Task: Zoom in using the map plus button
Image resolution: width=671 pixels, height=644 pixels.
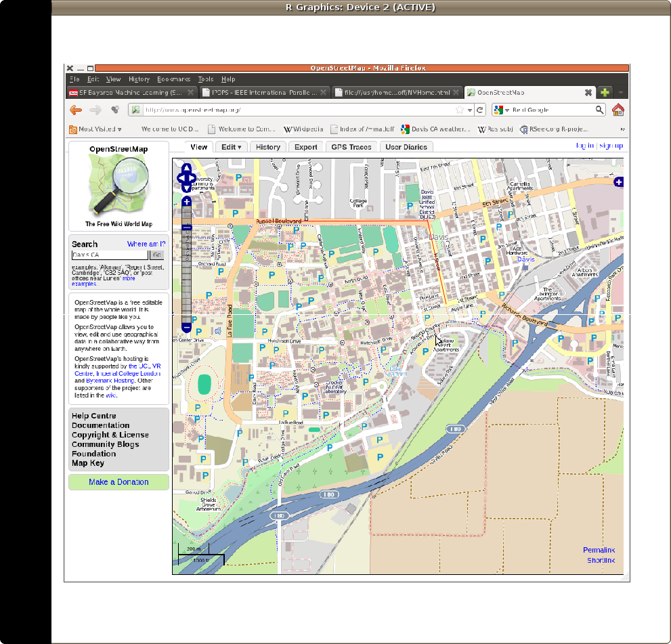Action: pos(187,201)
